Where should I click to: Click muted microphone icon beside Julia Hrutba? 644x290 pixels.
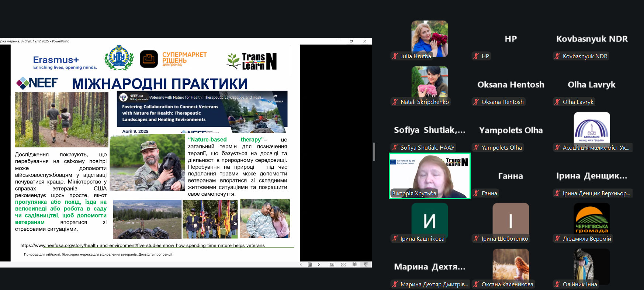coord(395,56)
